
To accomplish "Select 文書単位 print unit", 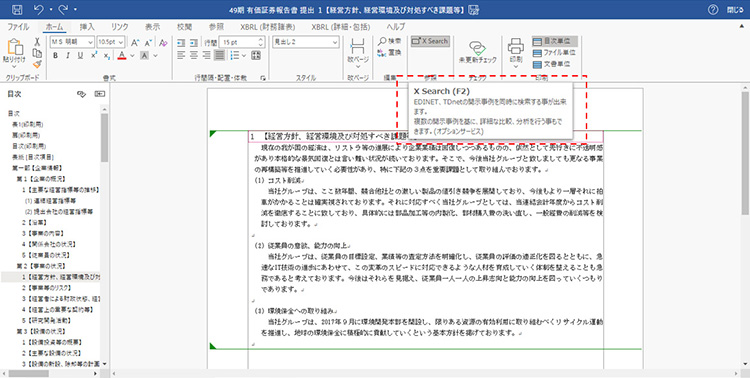I will [551, 64].
